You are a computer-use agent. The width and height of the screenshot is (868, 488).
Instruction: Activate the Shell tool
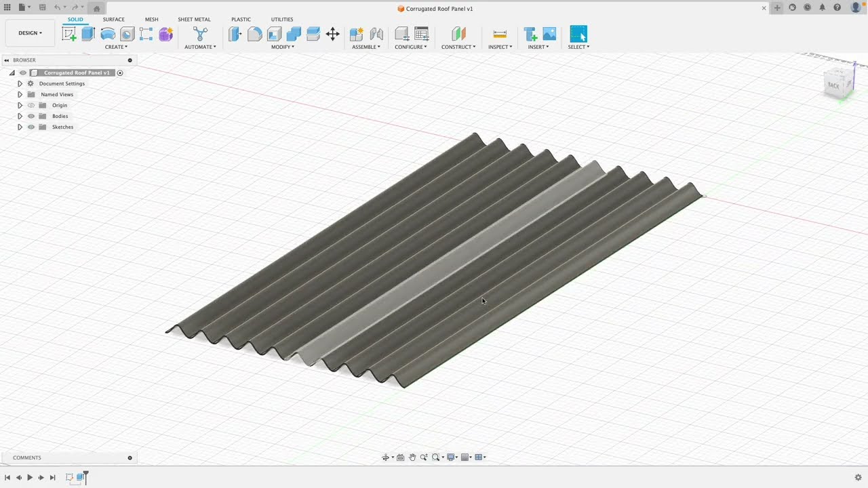(x=274, y=34)
